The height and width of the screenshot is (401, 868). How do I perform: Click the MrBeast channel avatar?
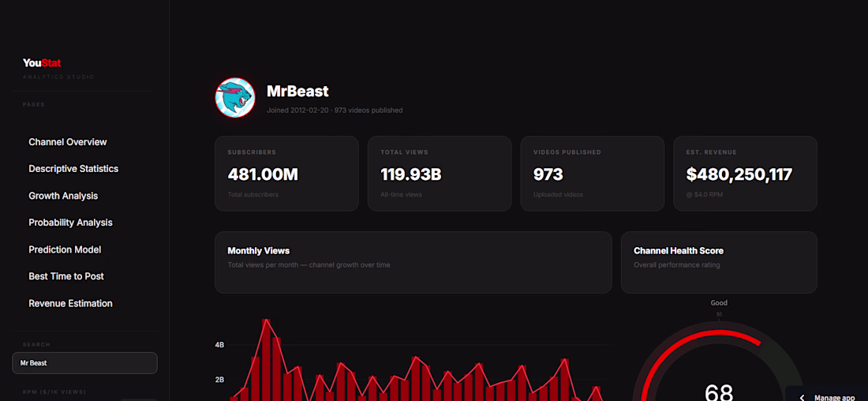point(235,97)
